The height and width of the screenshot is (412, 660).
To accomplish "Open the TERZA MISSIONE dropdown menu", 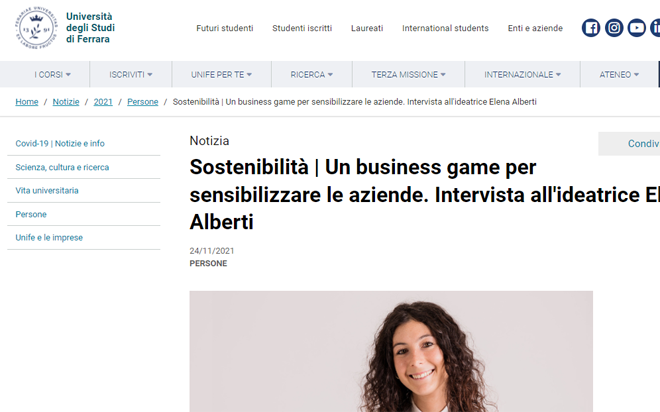I will (x=408, y=74).
